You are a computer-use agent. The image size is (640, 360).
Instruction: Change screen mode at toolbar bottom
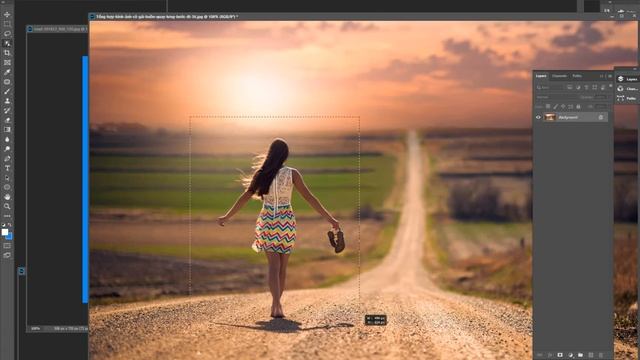(x=7, y=255)
